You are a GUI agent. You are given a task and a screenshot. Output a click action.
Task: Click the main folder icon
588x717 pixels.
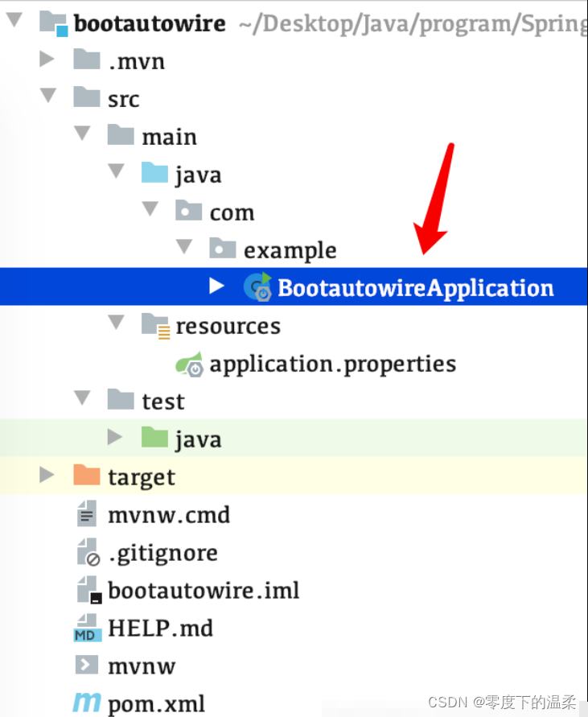[121, 135]
